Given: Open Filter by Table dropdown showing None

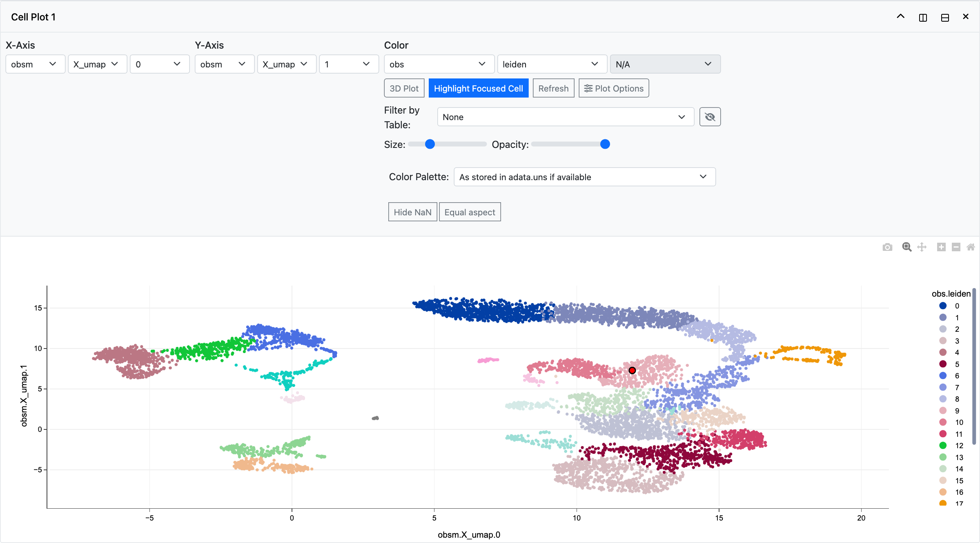Looking at the screenshot, I should coord(566,117).
